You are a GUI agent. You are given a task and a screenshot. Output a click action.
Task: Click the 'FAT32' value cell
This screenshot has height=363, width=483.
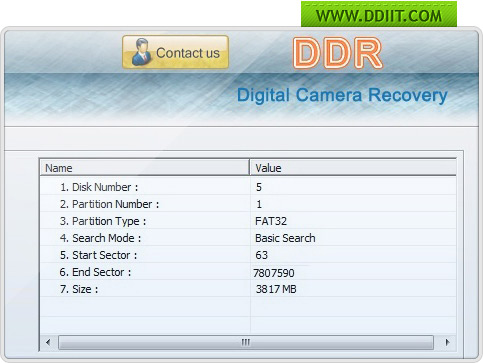coord(271,221)
